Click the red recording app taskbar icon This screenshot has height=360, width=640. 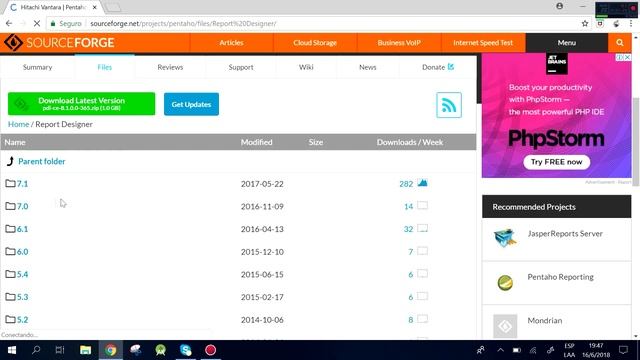pos(211,350)
